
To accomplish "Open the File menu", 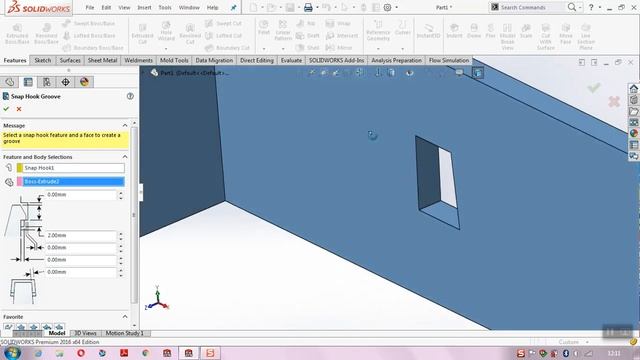I will pyautogui.click(x=90, y=7).
